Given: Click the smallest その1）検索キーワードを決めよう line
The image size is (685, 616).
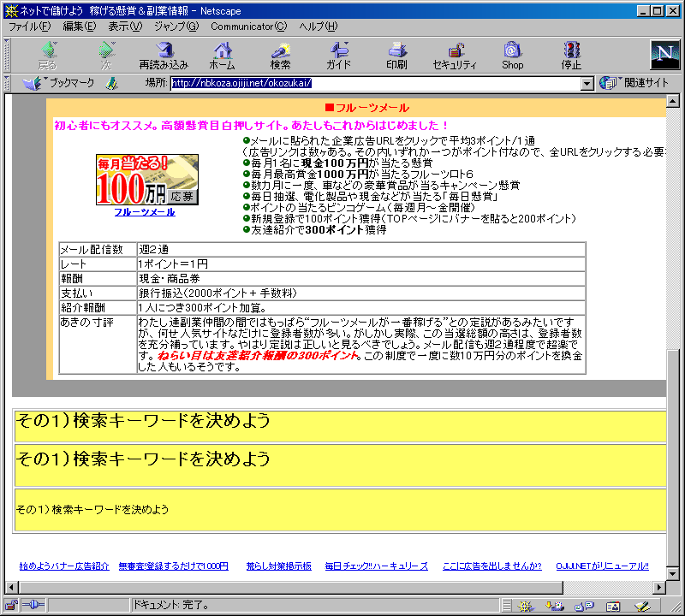Looking at the screenshot, I should [92, 509].
